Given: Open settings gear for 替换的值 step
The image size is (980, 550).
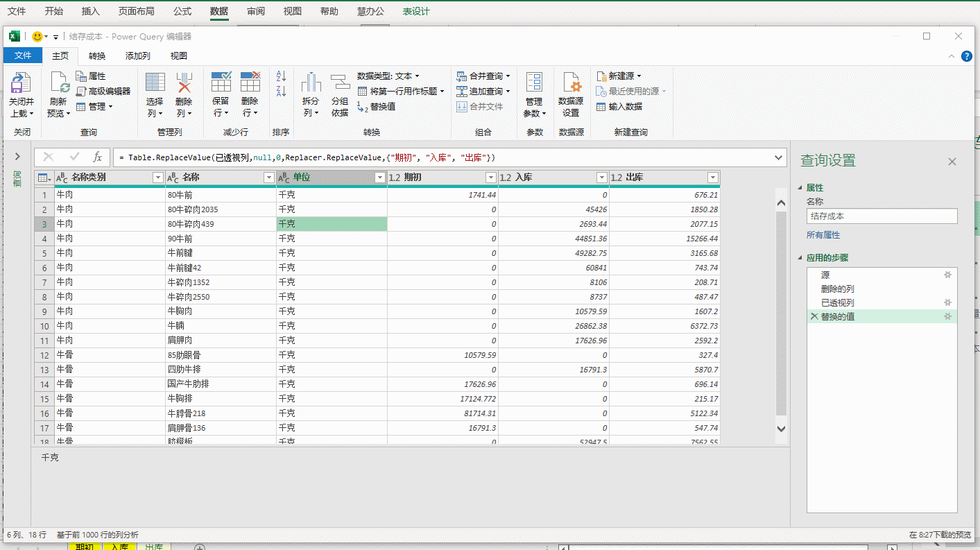Looking at the screenshot, I should click(x=947, y=316).
